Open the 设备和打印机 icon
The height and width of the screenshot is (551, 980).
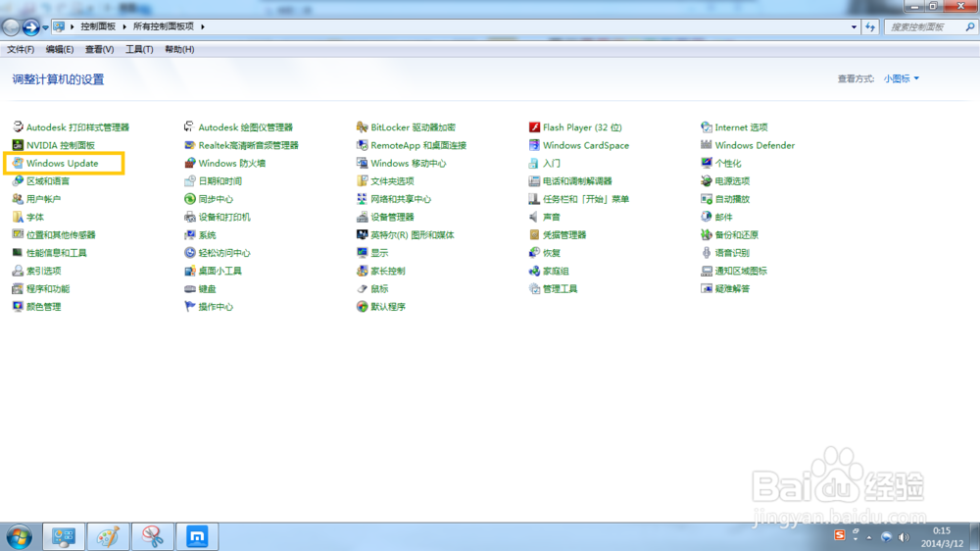[190, 217]
